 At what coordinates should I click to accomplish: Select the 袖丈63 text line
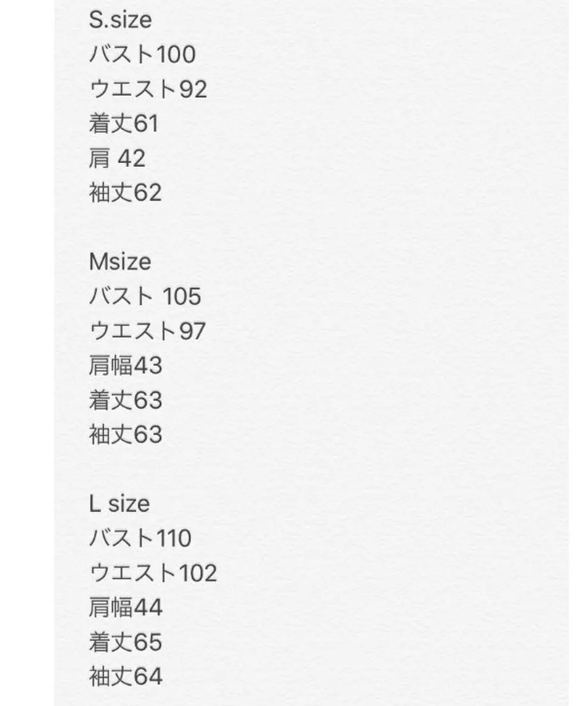pyautogui.click(x=125, y=435)
